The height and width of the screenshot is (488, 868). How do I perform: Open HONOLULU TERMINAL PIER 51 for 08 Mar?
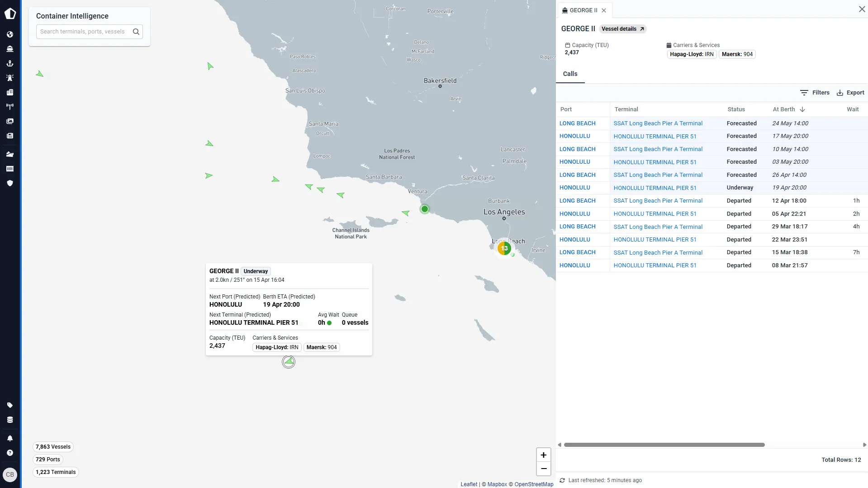pyautogui.click(x=655, y=265)
